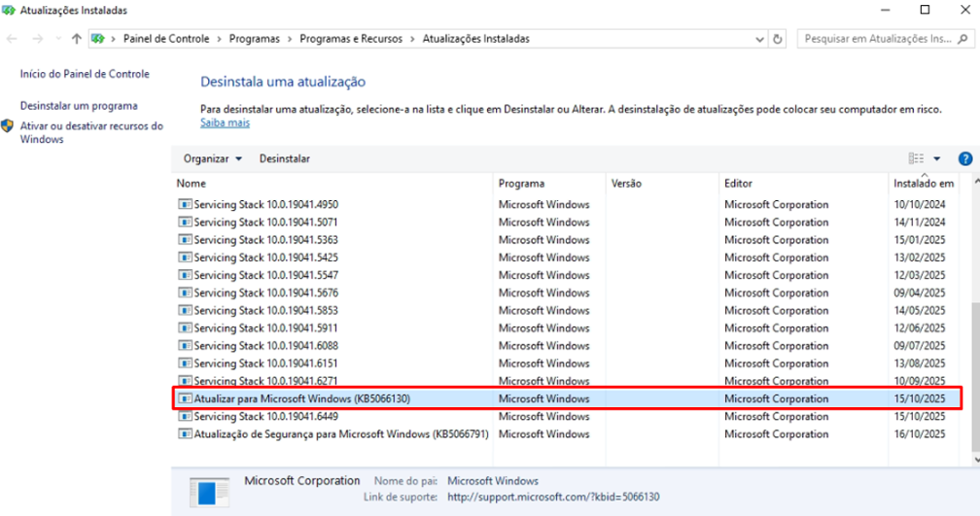Click the change view layout icon
This screenshot has height=516, width=980.
916,158
